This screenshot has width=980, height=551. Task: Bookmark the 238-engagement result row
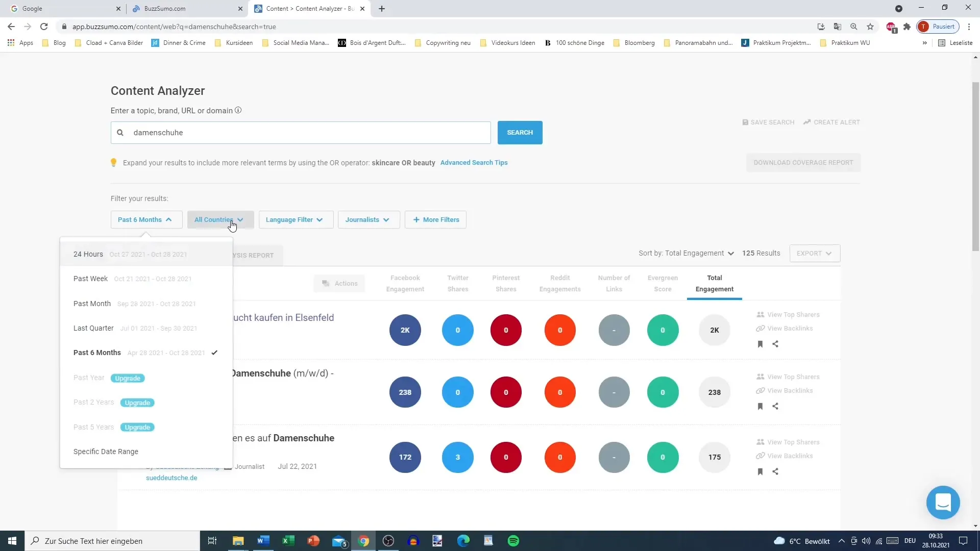pyautogui.click(x=760, y=407)
